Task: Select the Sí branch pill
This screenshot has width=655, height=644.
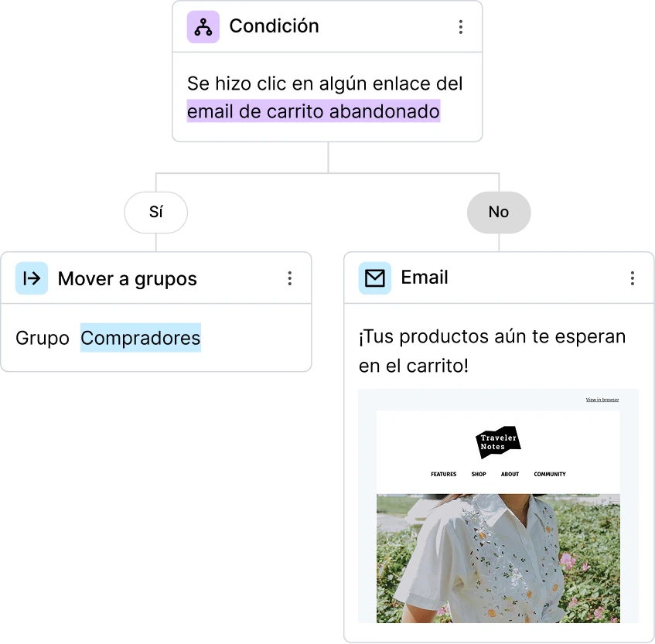Action: click(x=155, y=212)
